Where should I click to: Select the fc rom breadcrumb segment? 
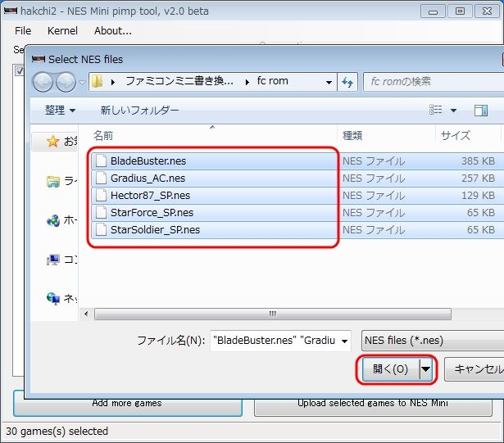pos(273,81)
